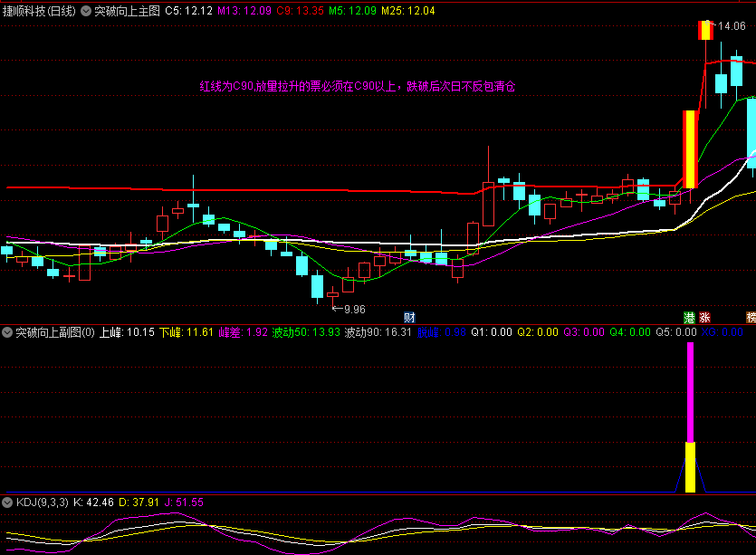The width and height of the screenshot is (756, 555).
Task: Select the 下峰: 11.61 value
Action: click(187, 332)
